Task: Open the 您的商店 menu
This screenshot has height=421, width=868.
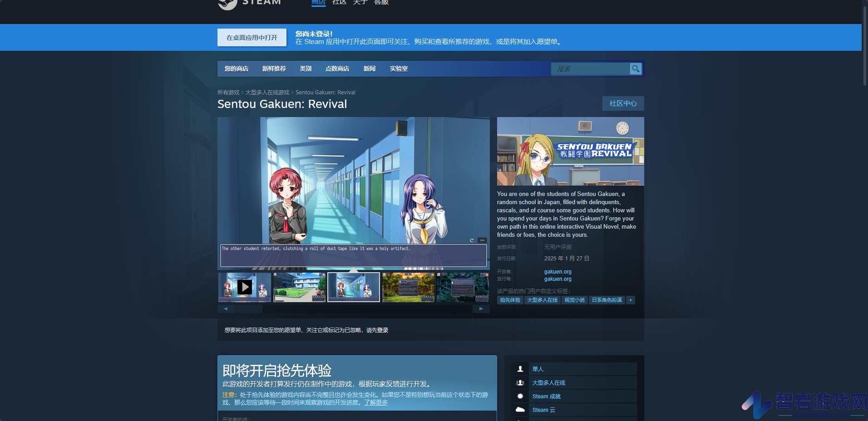Action: tap(237, 69)
